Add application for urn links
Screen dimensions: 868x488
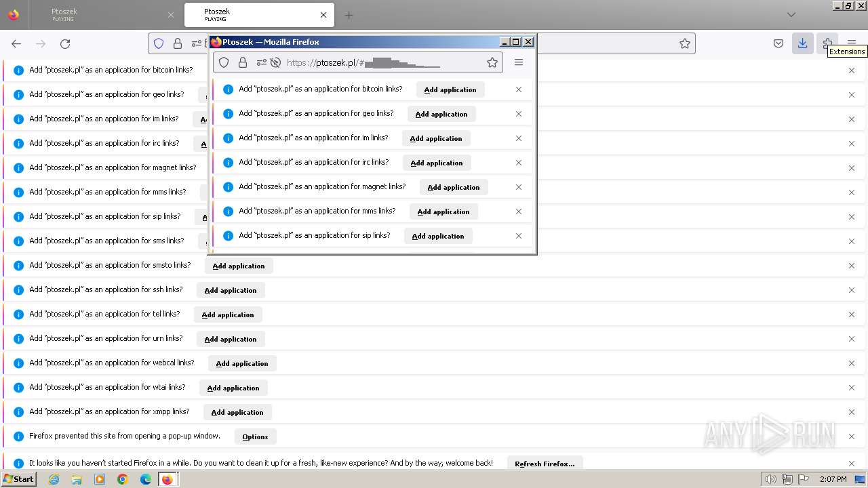(231, 339)
